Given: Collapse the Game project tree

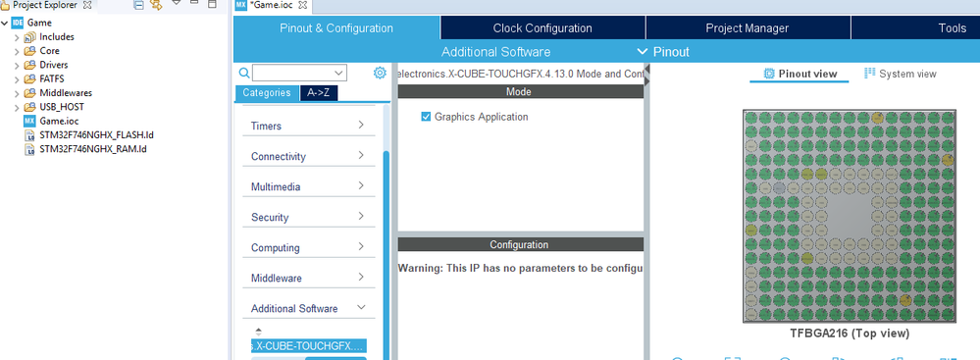Looking at the screenshot, I should 5,24.
